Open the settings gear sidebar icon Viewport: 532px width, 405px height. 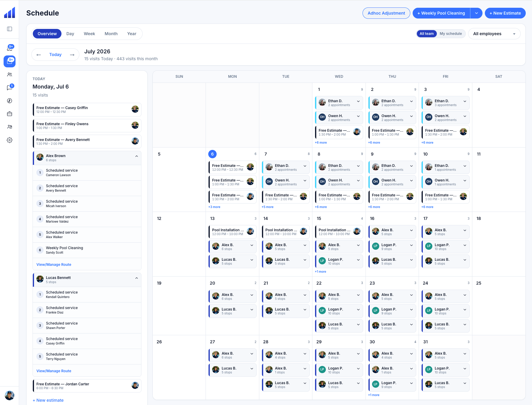10,140
